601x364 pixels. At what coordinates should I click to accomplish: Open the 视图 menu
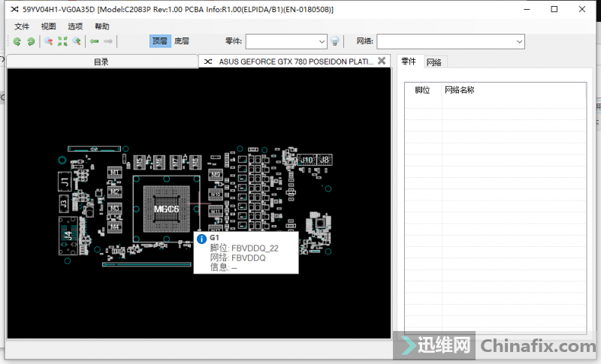49,26
